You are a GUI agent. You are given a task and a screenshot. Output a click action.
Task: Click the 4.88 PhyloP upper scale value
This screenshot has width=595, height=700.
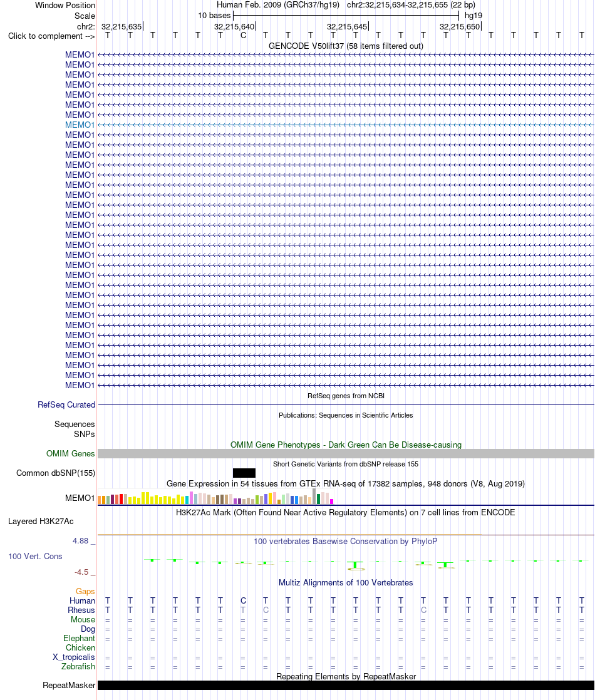[x=80, y=541]
